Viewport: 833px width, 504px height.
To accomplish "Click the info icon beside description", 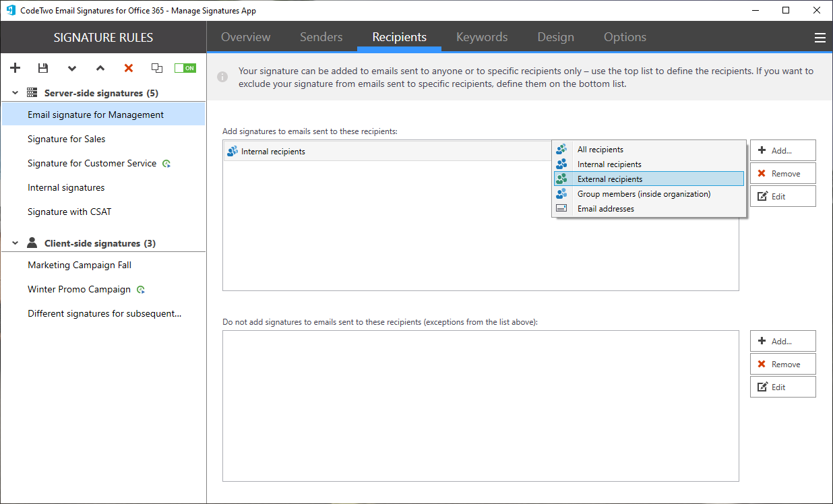I will point(222,77).
